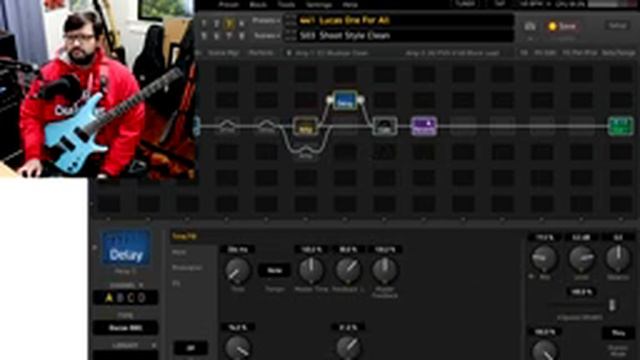Screen dimensions: 640x360
Task: Open the Channel options arrow
Action: (141, 285)
